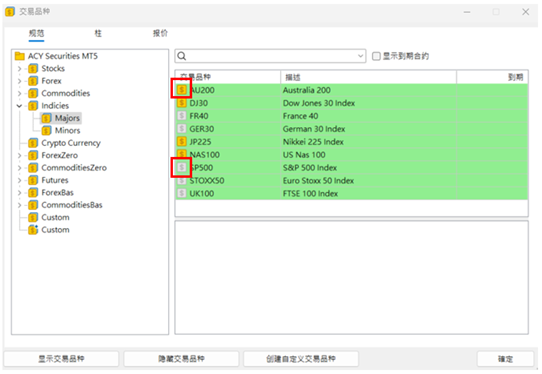The image size is (542, 374).
Task: Switch to the 报价 tab
Action: 160,33
